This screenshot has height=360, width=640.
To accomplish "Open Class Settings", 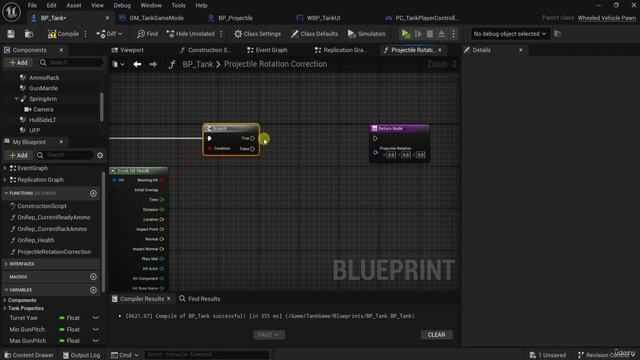I will click(x=257, y=34).
